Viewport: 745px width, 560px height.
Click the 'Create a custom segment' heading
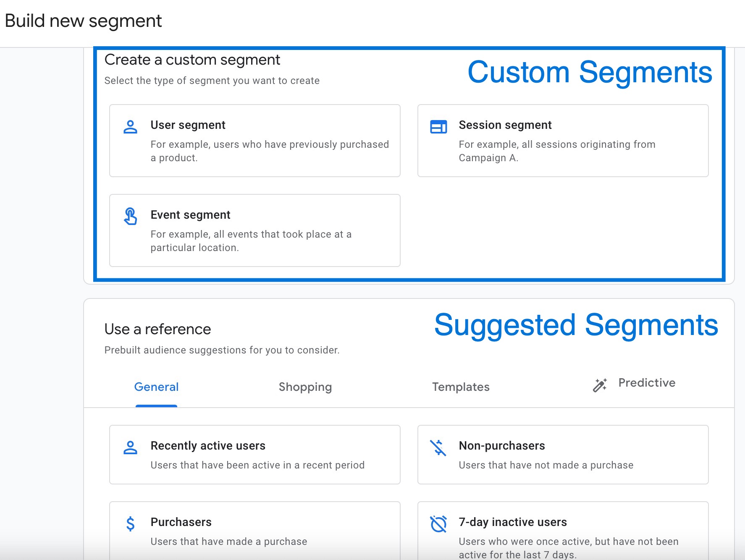tap(192, 60)
